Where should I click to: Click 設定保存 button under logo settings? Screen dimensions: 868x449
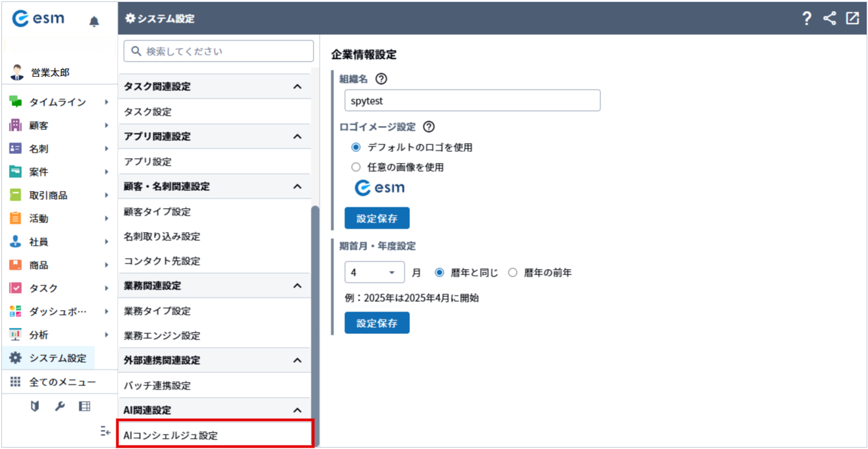tap(376, 218)
